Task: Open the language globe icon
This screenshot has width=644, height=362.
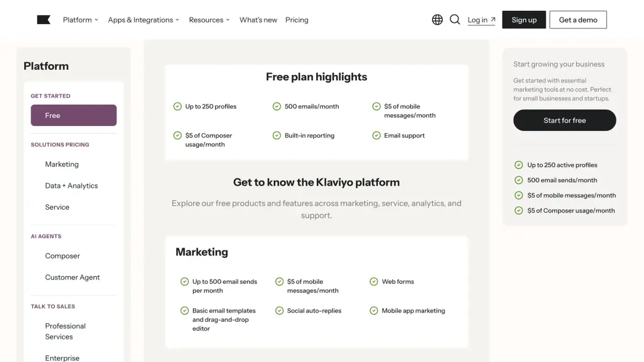Action: point(437,20)
